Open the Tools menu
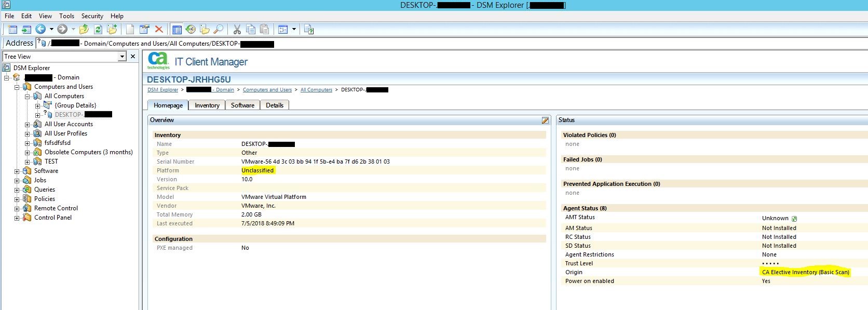Image resolution: width=868 pixels, height=310 pixels. point(66,16)
